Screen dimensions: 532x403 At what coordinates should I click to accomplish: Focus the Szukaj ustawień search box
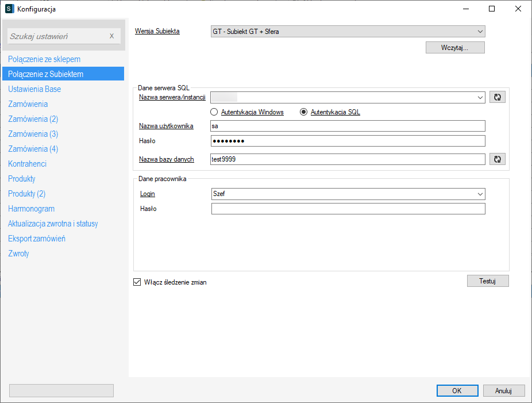57,36
